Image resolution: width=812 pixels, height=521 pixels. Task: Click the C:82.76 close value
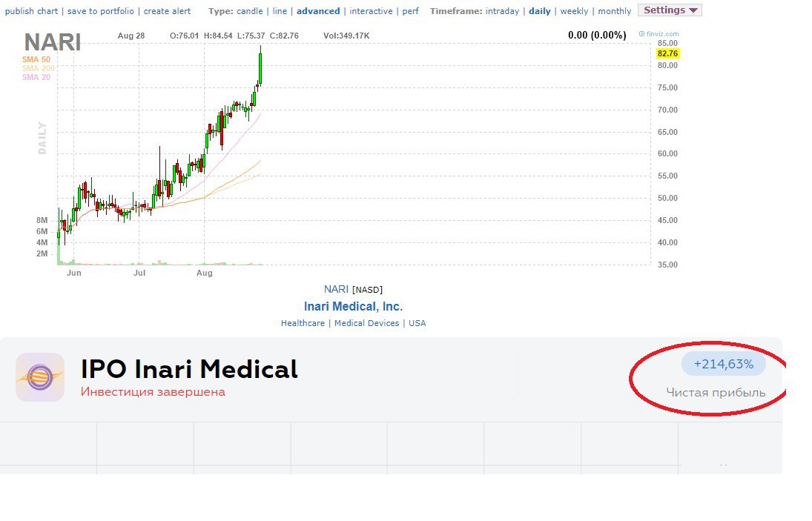pyautogui.click(x=284, y=36)
